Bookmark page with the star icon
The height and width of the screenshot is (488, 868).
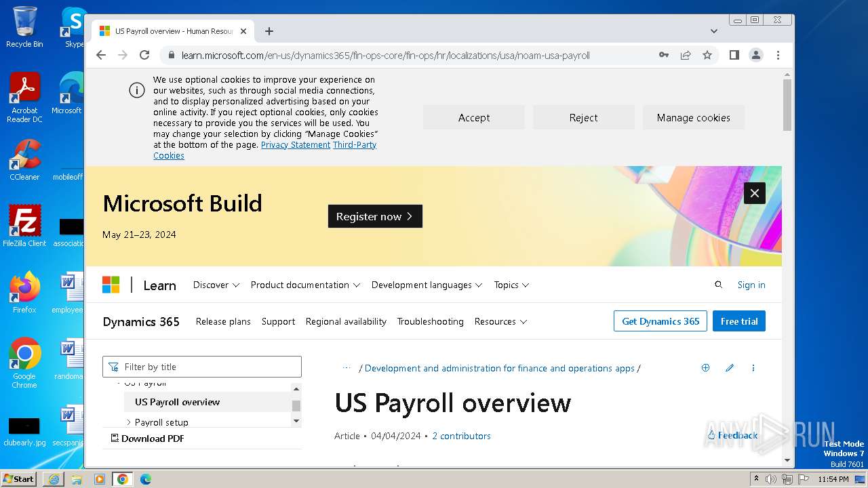(707, 56)
